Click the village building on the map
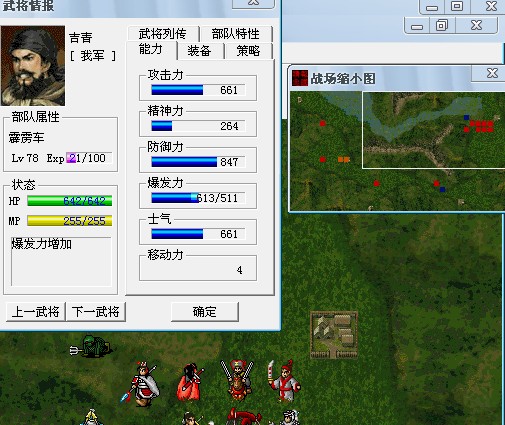 tap(334, 335)
